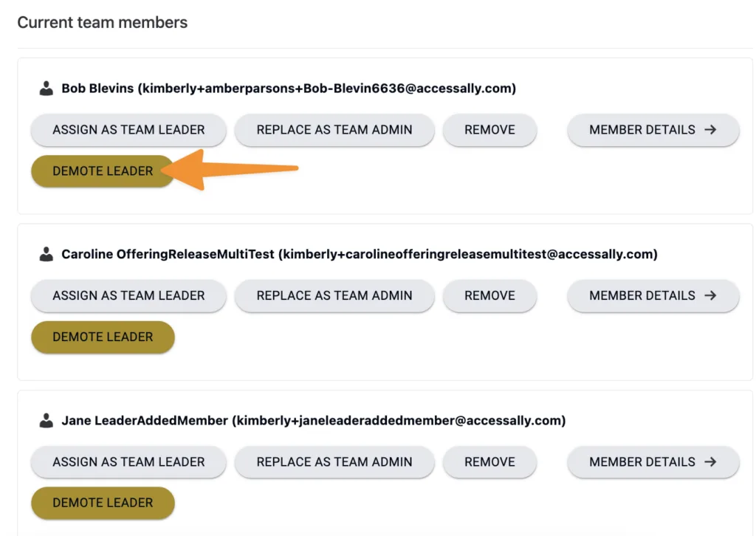Image resolution: width=756 pixels, height=536 pixels.
Task: Demote Jane LeaderAddedMember from leader
Action: click(x=103, y=503)
